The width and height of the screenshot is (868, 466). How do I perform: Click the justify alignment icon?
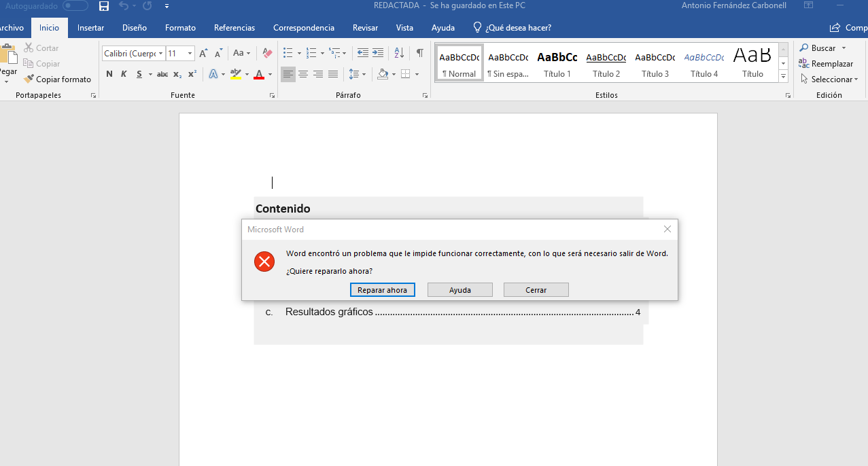coord(333,74)
